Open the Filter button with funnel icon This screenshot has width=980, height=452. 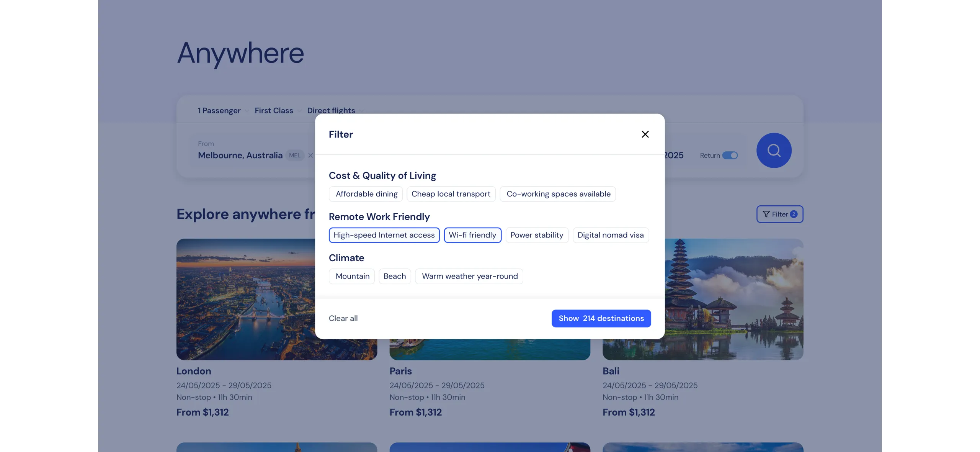tap(779, 214)
